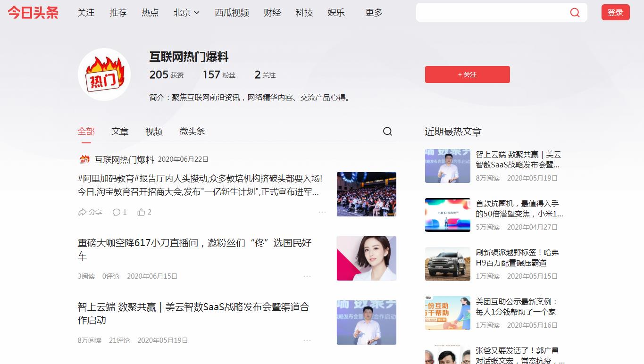Screen dimensions: 644x364
Task: Click sidebar thumbnail for 智上云端 article
Action: click(x=448, y=166)
